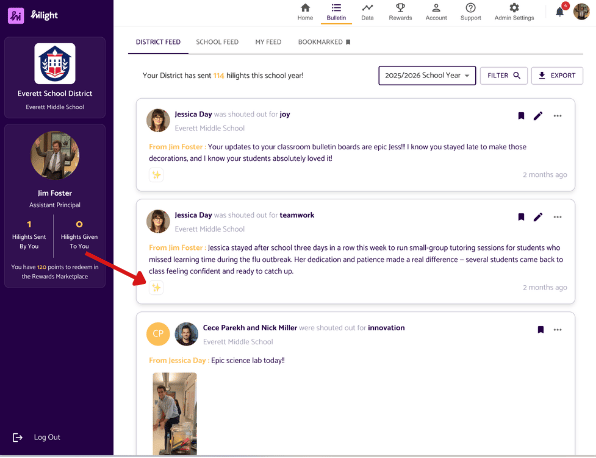
Task: Click the innovation value label
Action: (386, 328)
